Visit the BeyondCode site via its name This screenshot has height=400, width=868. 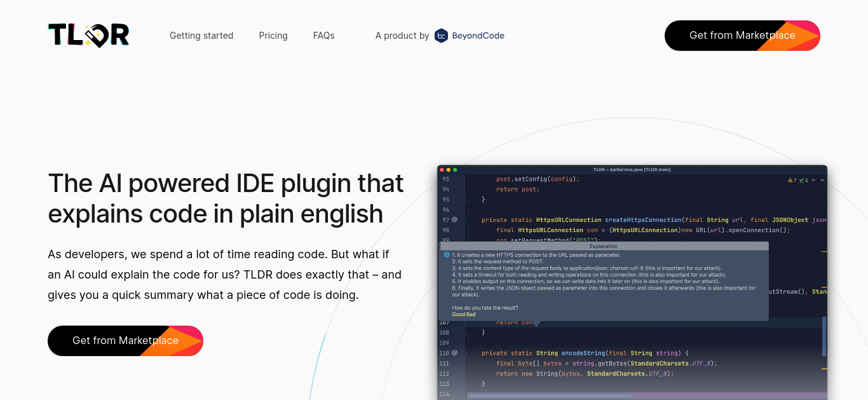[x=478, y=36]
